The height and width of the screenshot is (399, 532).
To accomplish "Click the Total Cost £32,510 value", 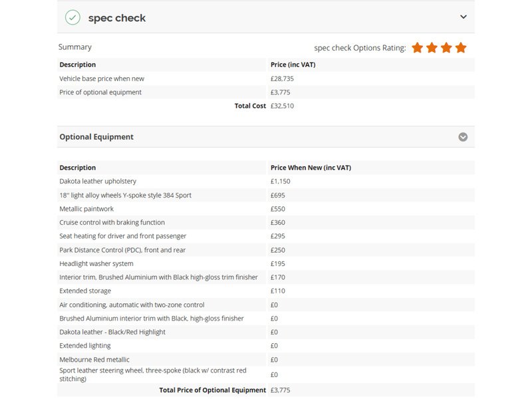I will (x=282, y=106).
